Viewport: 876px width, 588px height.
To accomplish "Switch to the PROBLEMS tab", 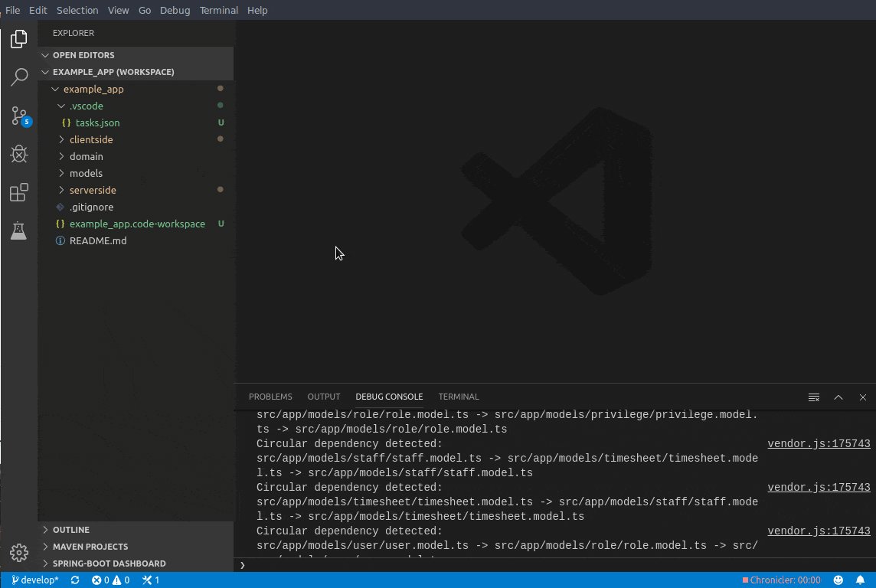I will 270,397.
